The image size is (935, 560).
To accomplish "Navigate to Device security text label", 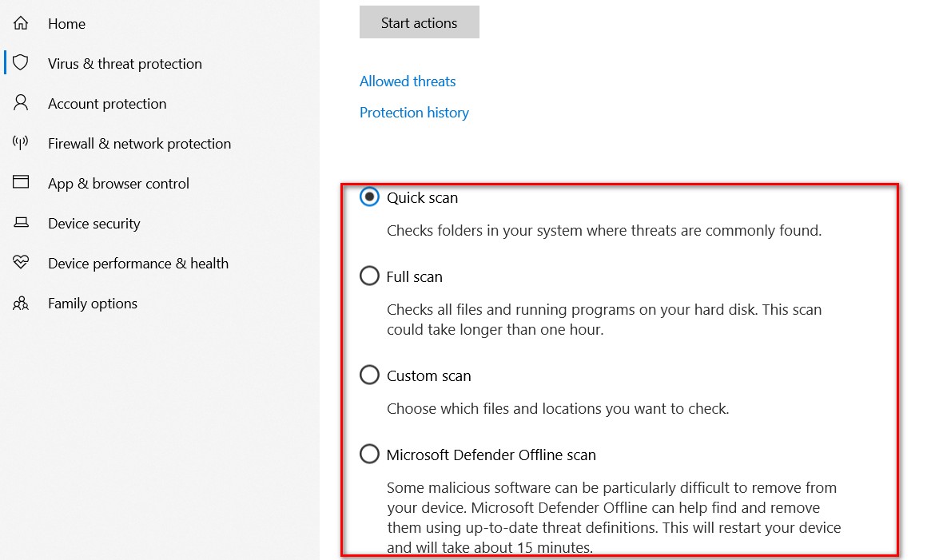I will (94, 223).
